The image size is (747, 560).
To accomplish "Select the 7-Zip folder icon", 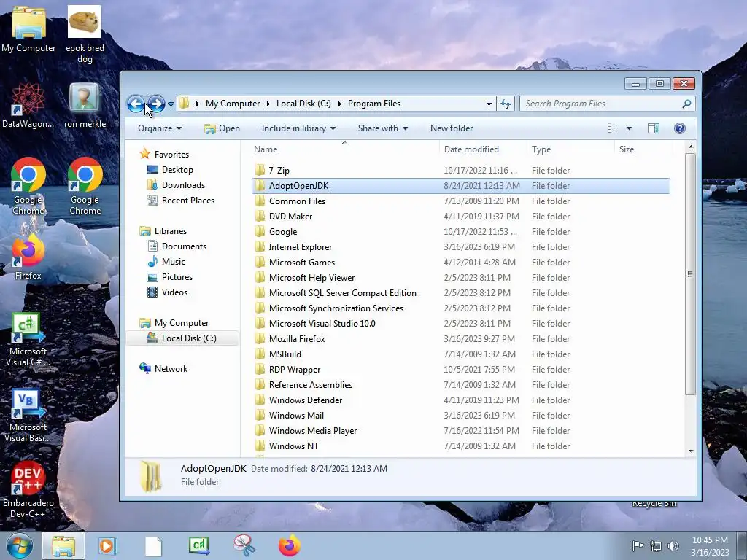I will pyautogui.click(x=260, y=170).
